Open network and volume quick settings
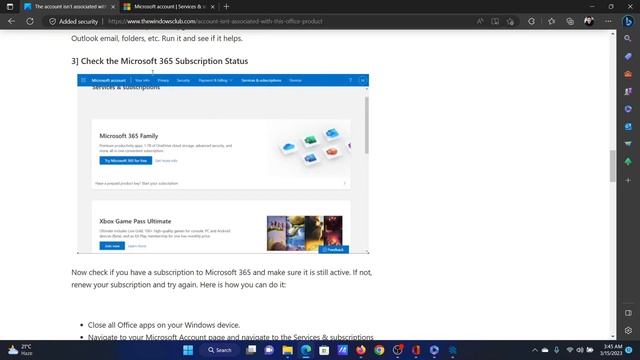The height and width of the screenshot is (360, 640). (580, 350)
